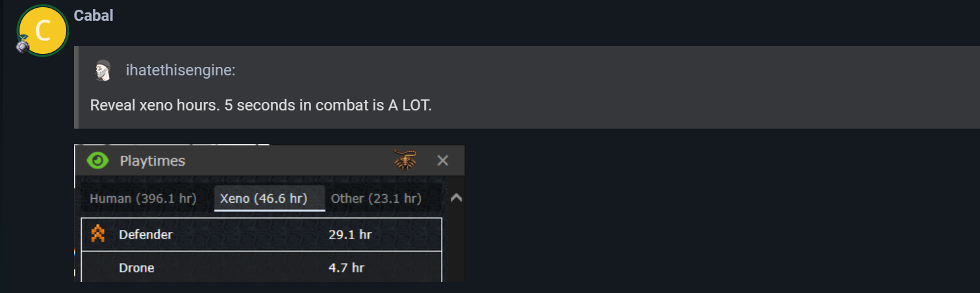Image resolution: width=980 pixels, height=293 pixels.
Task: Enlarge the embedded Playtimes screenshot image
Action: 270,213
